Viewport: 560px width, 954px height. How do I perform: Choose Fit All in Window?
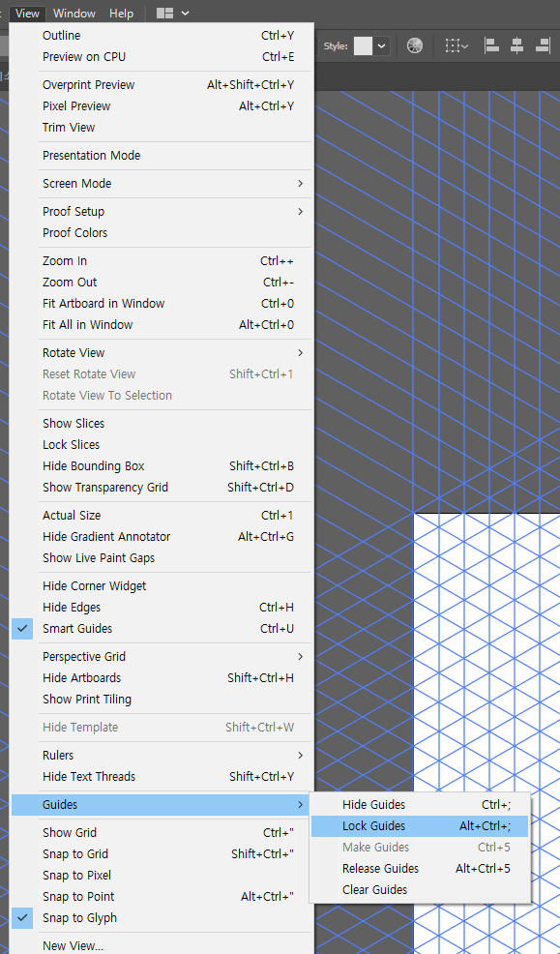(x=162, y=325)
